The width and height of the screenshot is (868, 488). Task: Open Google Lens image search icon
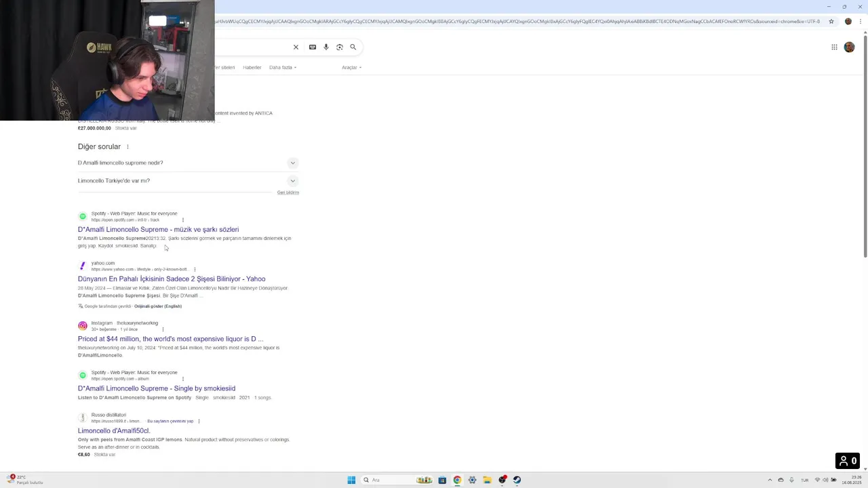click(x=340, y=47)
